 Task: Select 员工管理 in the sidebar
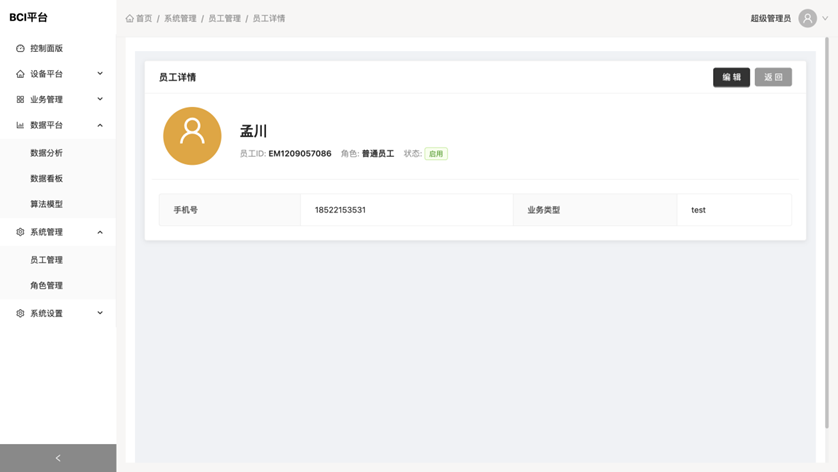46,260
